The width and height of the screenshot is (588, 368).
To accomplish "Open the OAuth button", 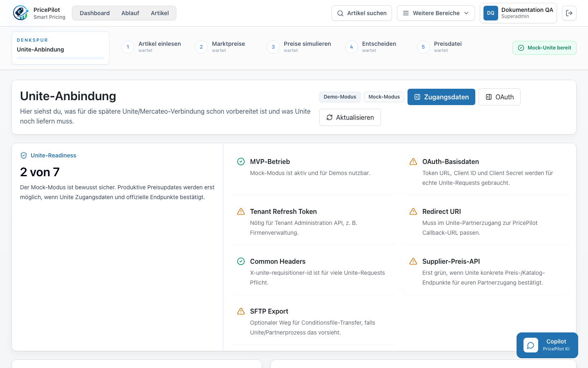I will click(499, 97).
